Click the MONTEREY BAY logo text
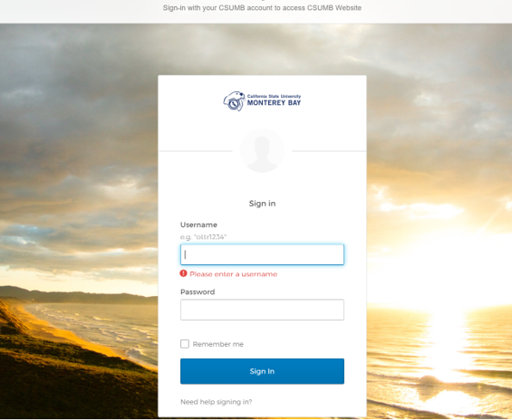The image size is (512, 420). click(x=274, y=102)
